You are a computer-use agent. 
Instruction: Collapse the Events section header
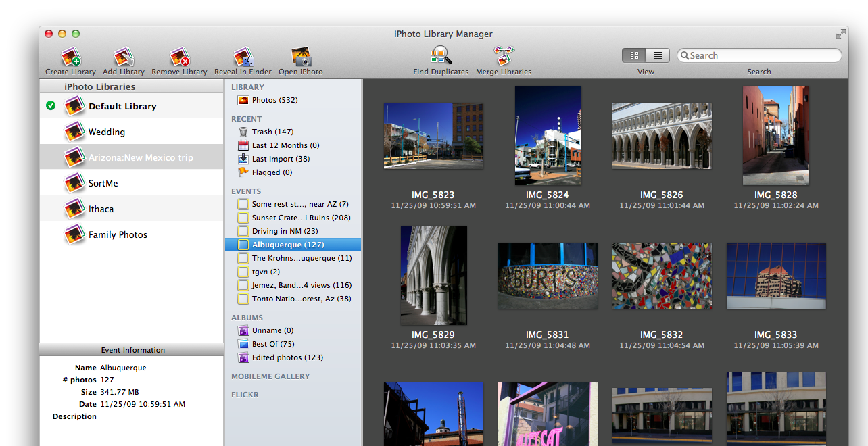pyautogui.click(x=246, y=191)
